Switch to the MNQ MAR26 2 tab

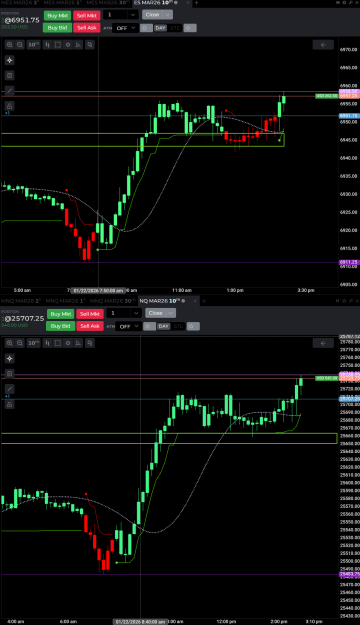coord(21,301)
